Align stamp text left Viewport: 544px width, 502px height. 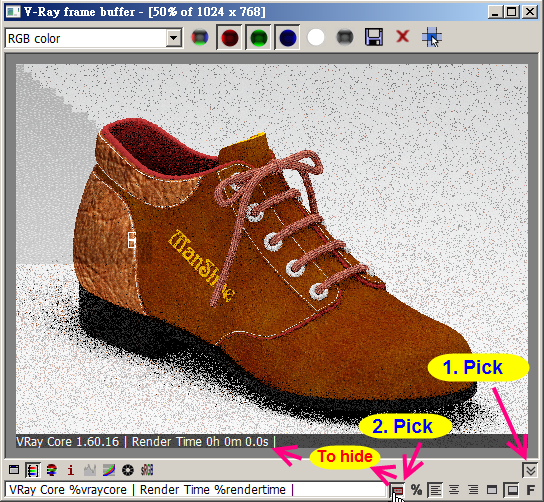click(x=435, y=490)
